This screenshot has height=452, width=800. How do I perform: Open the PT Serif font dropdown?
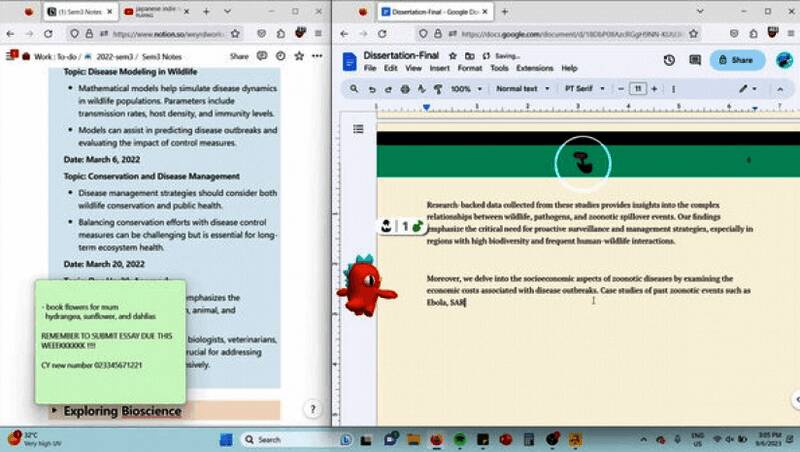(584, 89)
